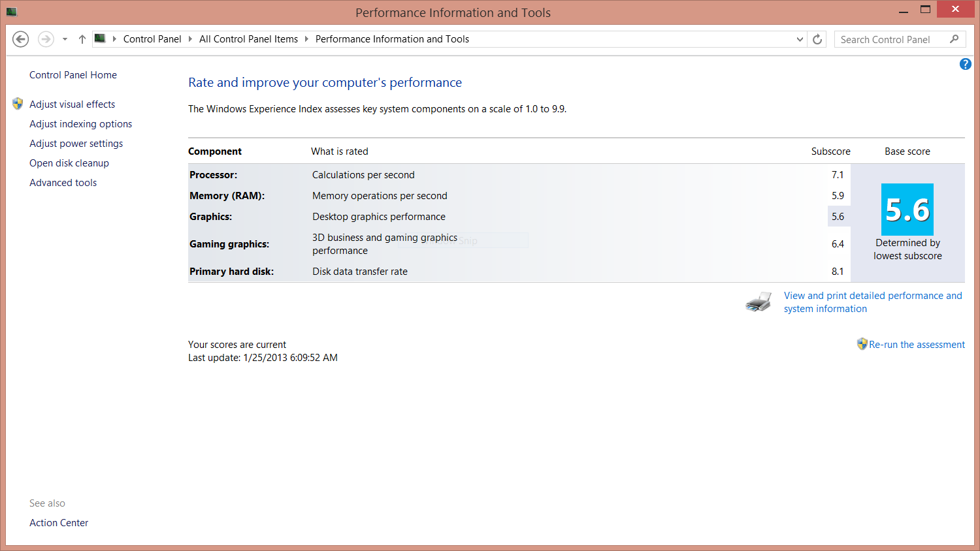Click the highlighted Graphics subscore 5.6
Viewport: 980px width, 551px height.
point(838,217)
